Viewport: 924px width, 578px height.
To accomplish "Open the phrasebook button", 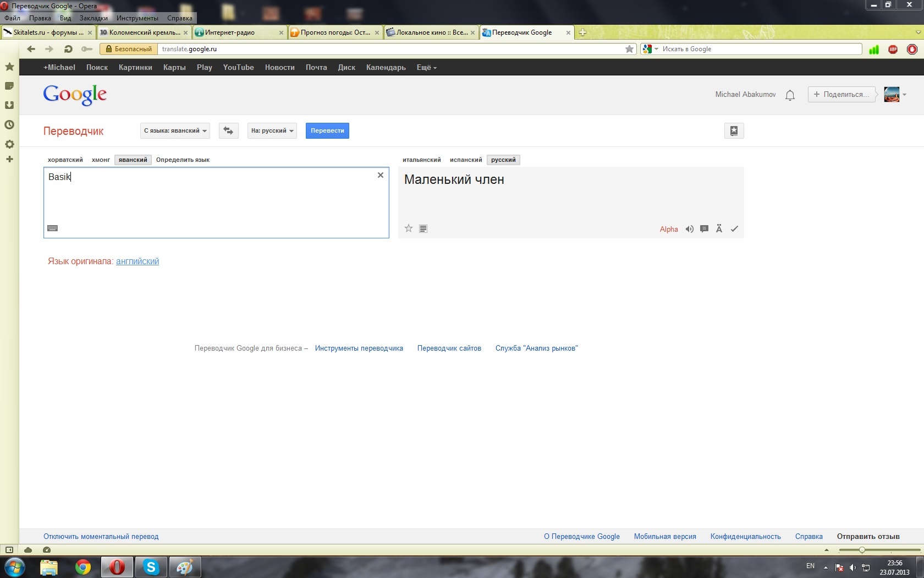I will pyautogui.click(x=734, y=131).
